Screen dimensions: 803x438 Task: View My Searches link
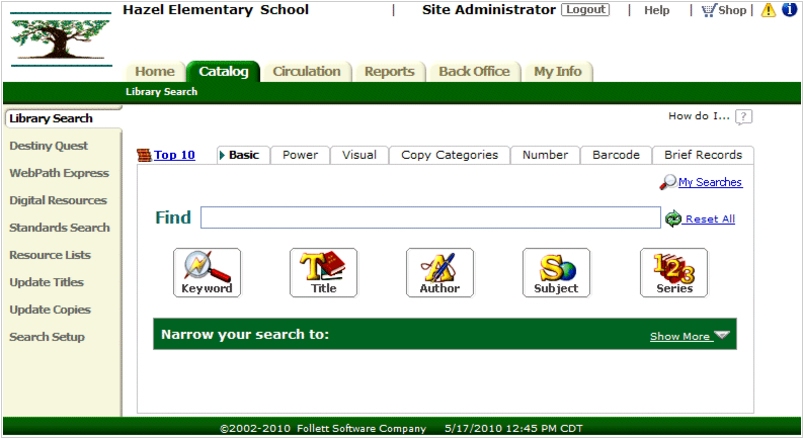[709, 182]
